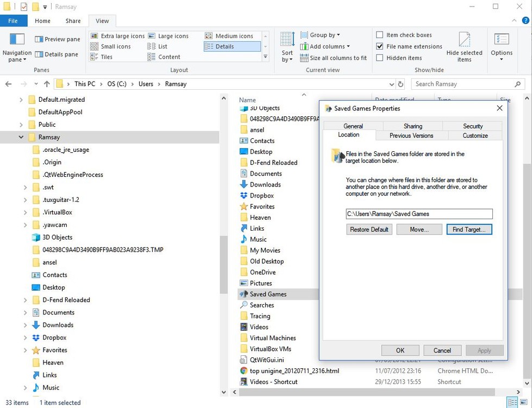The height and width of the screenshot is (408, 532).
Task: Enable the Hidden items checkbox
Action: click(x=379, y=58)
